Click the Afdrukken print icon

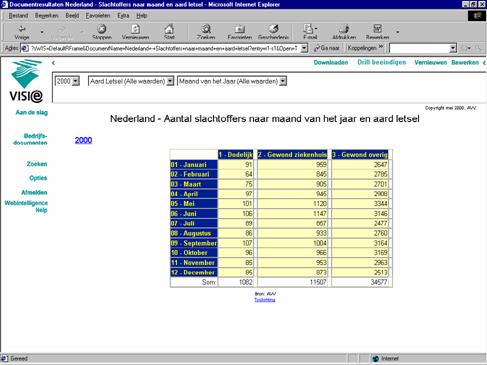click(x=344, y=29)
